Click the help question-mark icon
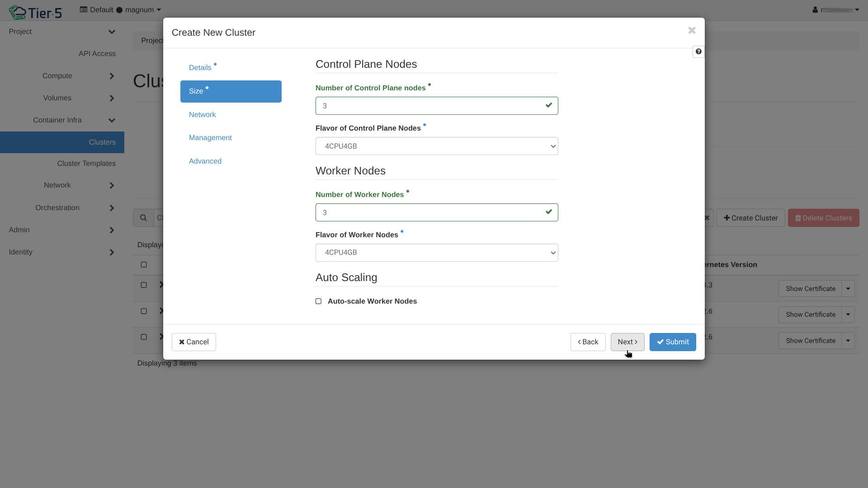The image size is (868, 488). coord(698,52)
